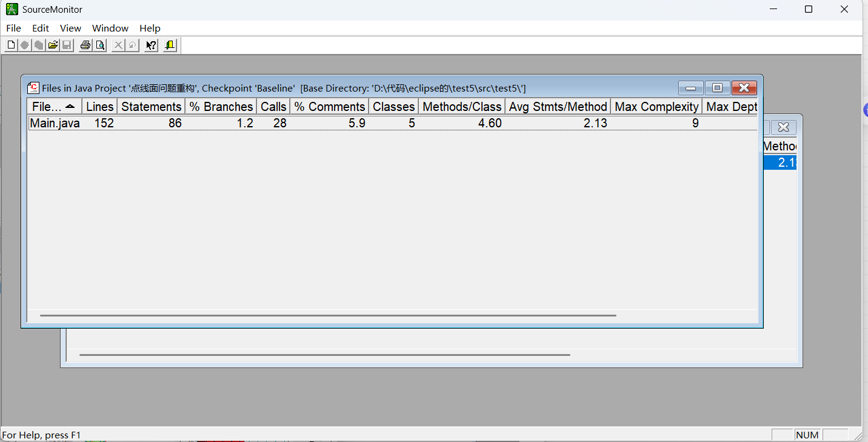Maximize the Files in Java Project window
This screenshot has width=868, height=442.
pos(717,88)
